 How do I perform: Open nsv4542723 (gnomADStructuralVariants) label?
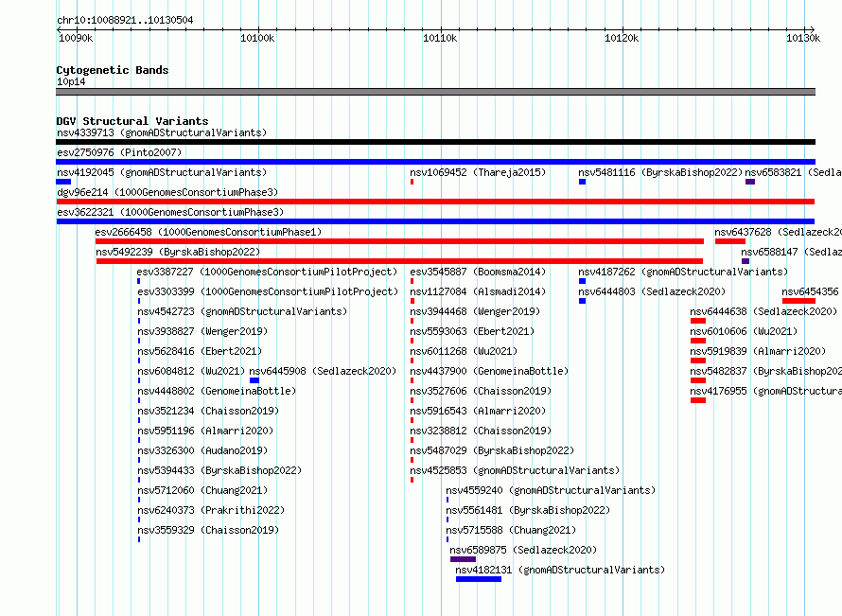tap(243, 311)
